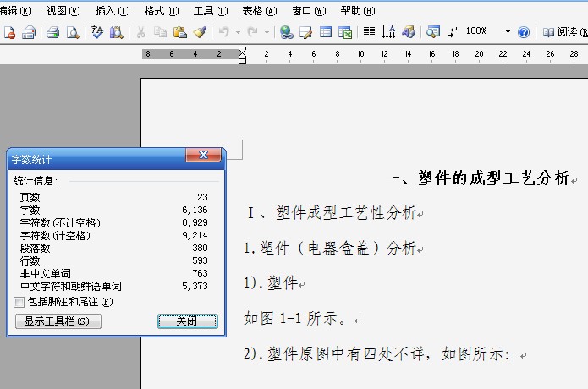Open the 编辑 menu
The image size is (588, 389).
pos(15,11)
